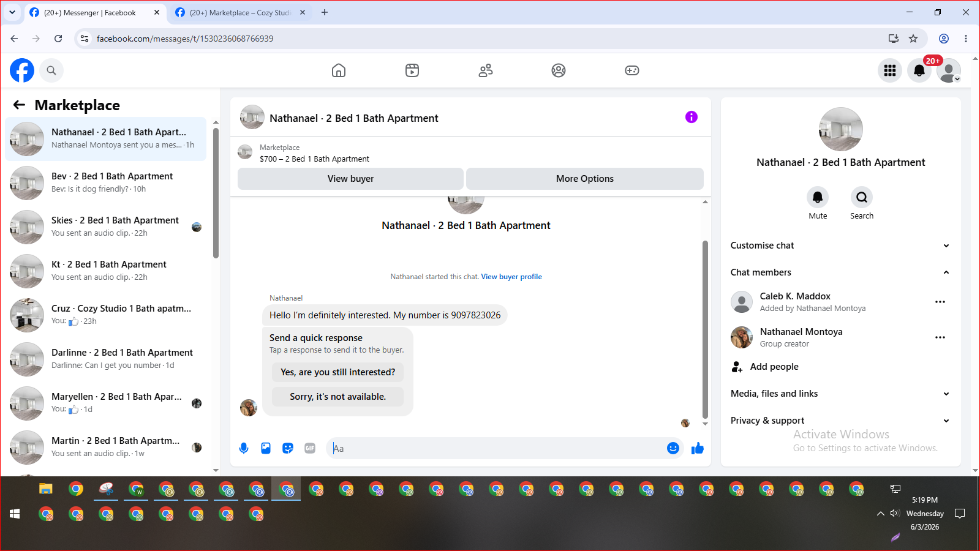Open the Facebook search magnifier
The image size is (980, 551).
(x=51, y=70)
